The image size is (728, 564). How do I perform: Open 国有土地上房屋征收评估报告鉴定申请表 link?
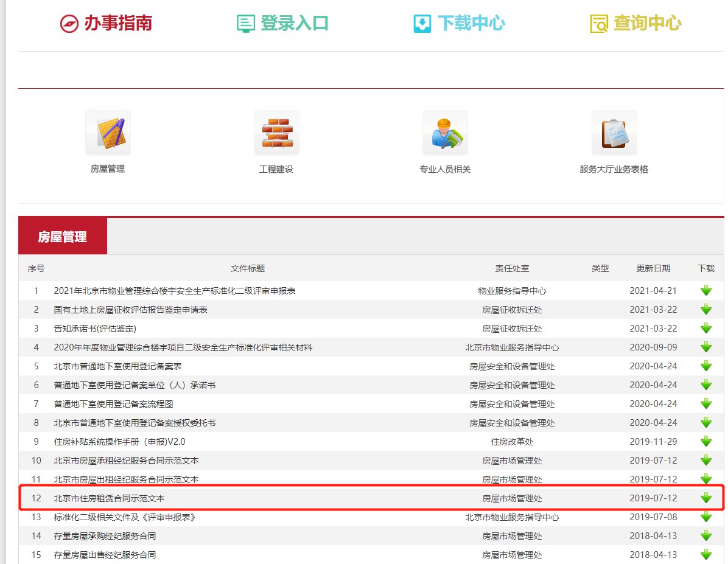tap(130, 310)
